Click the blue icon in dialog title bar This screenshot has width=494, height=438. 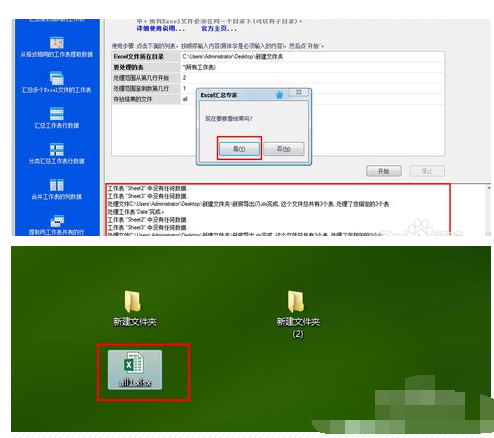coord(279,95)
